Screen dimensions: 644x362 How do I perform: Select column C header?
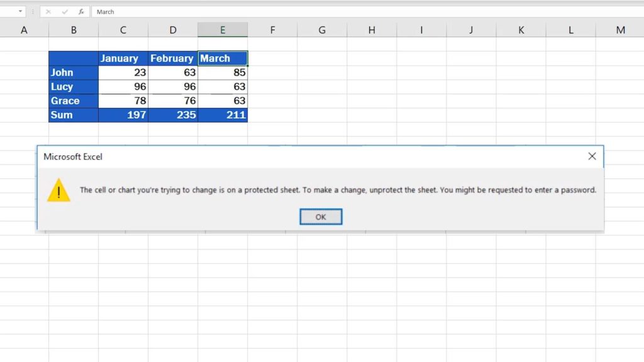pyautogui.click(x=123, y=30)
